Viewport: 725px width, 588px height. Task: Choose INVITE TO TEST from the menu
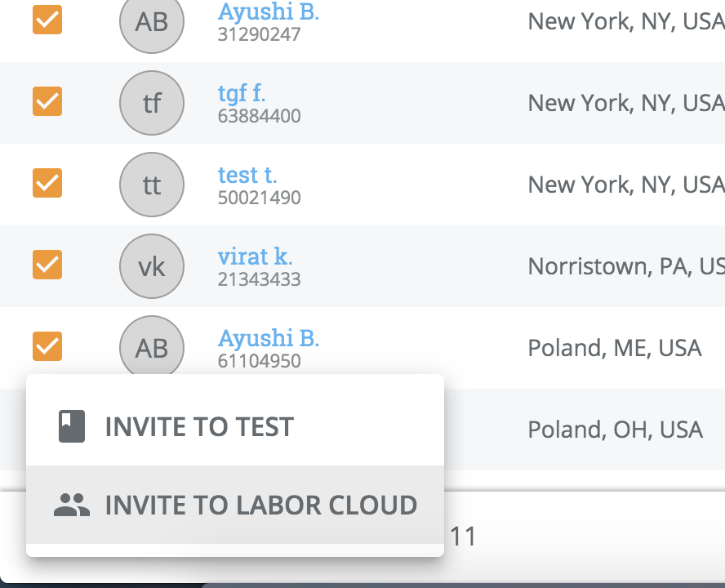(198, 426)
